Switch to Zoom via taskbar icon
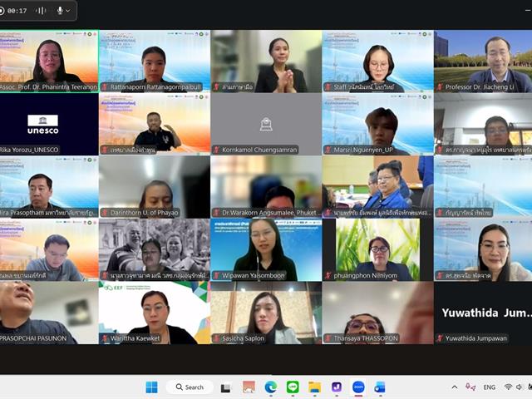Viewport: 532px width, 399px height. pos(358,387)
